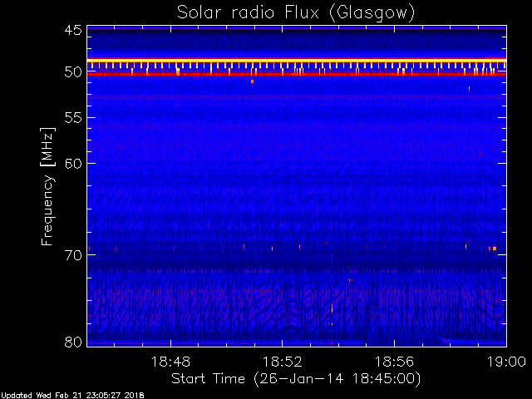Click the 18:48 time axis label
Screen dimensions: 532x399
pos(170,362)
